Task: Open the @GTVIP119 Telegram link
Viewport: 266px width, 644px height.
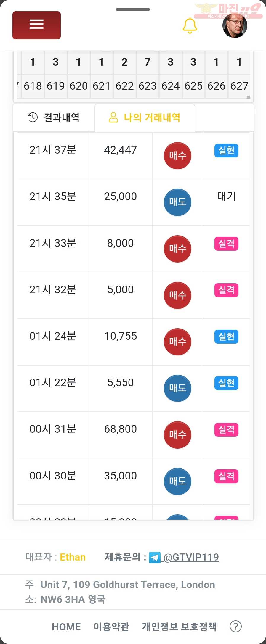Action: click(x=191, y=557)
